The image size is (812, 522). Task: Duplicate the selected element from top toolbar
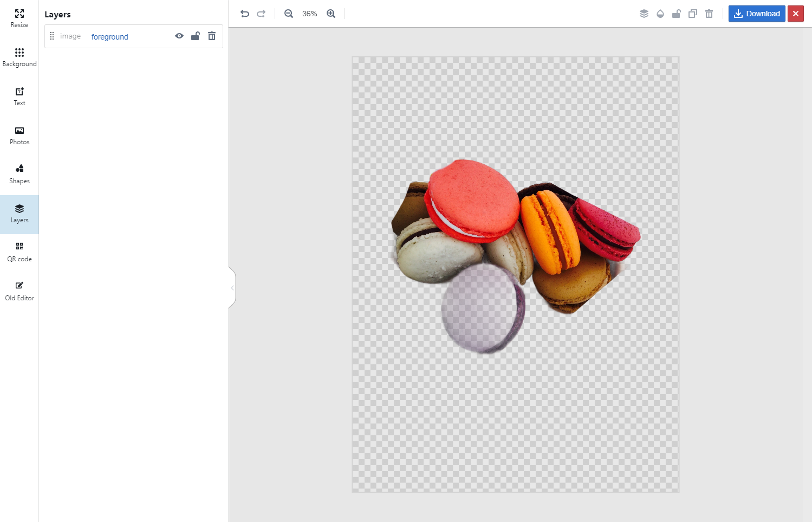693,14
